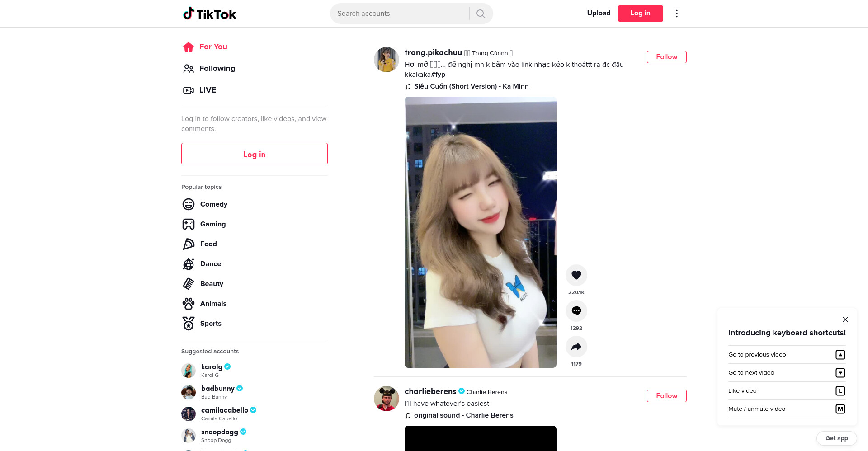Open the Gaming topic label
Screen dimensions: 868x451
tap(213, 224)
